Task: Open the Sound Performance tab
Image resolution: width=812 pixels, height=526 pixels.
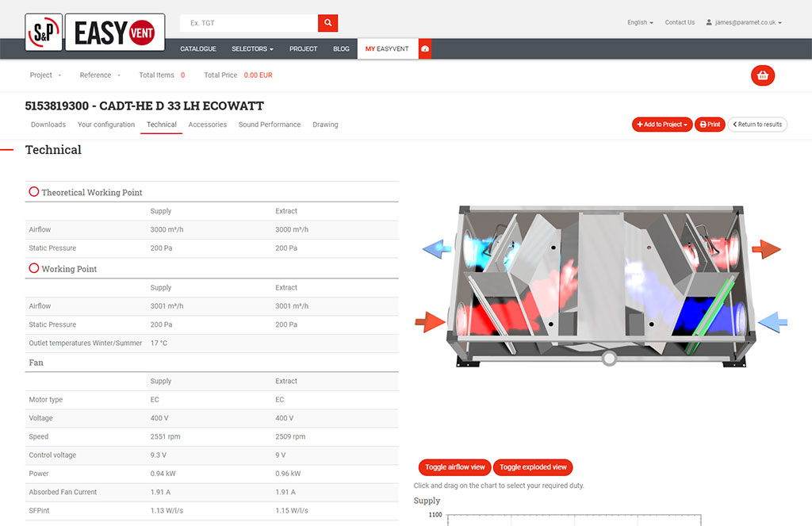Action: point(270,125)
